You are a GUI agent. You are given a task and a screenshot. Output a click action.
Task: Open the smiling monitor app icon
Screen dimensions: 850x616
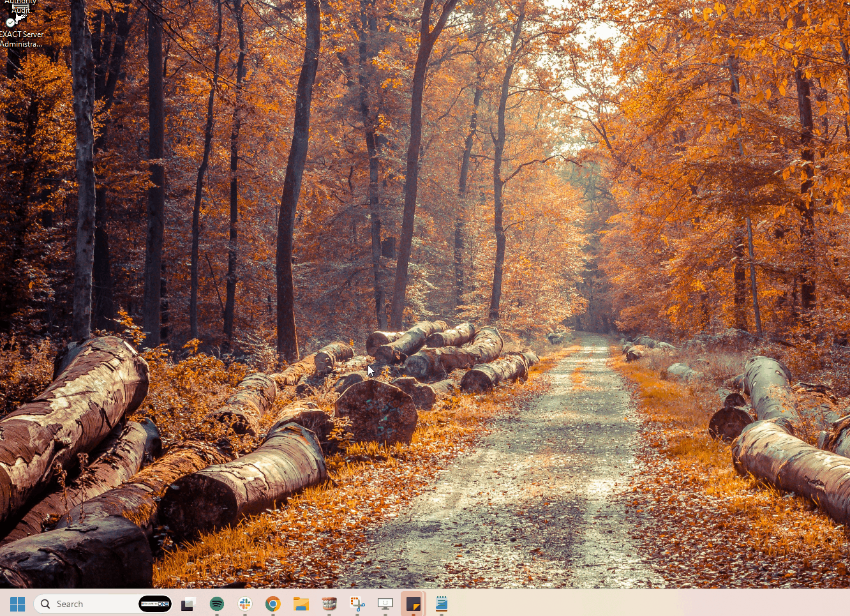pyautogui.click(x=385, y=604)
